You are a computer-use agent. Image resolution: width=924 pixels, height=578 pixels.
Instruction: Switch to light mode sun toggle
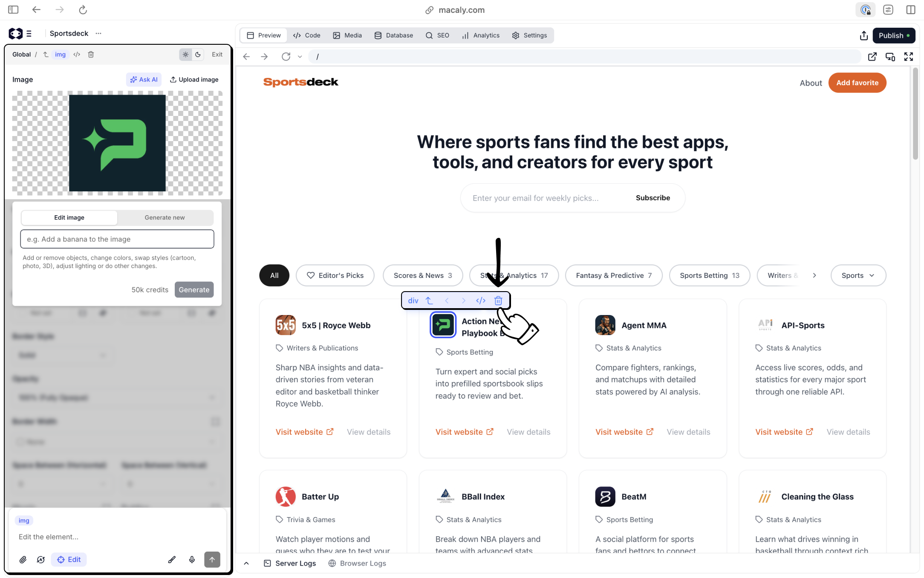point(185,55)
